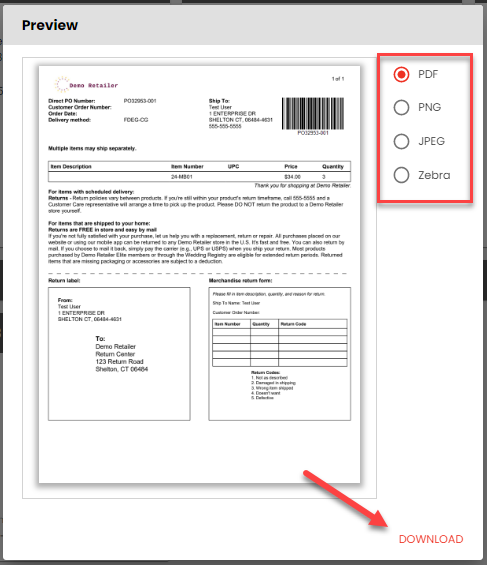This screenshot has height=565, width=487.
Task: Pick the Zebra format radio button
Action: point(401,175)
